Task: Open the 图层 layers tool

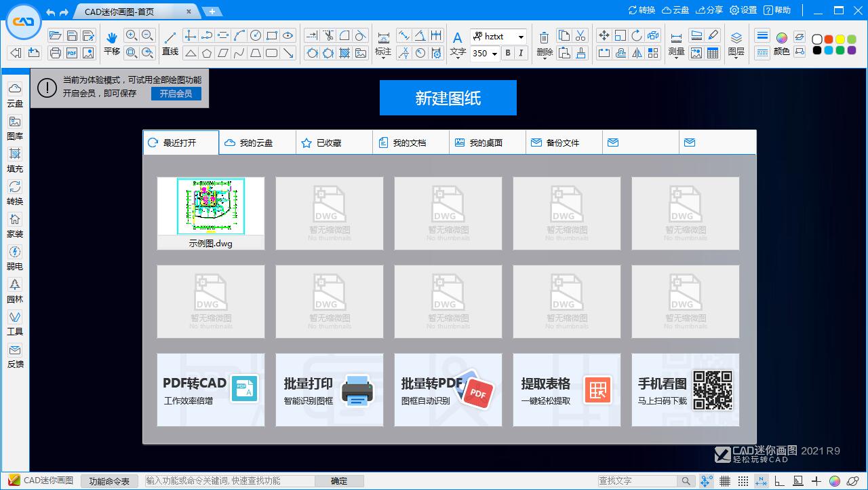Action: pos(736,42)
